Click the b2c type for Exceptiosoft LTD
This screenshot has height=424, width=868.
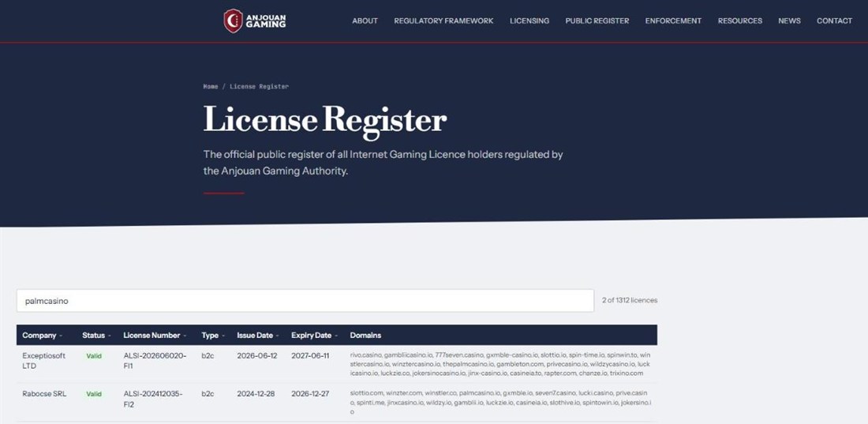click(208, 356)
